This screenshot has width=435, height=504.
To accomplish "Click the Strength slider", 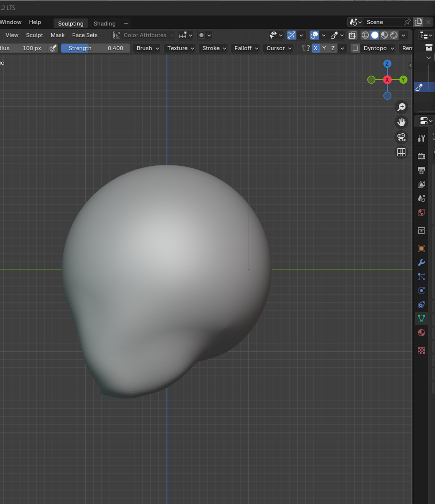I will coord(95,48).
